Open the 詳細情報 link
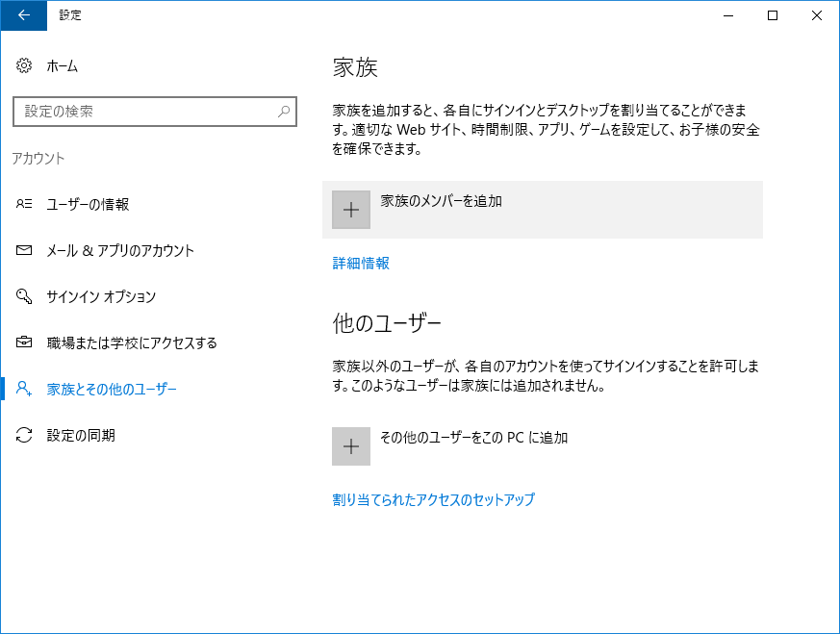 [360, 263]
